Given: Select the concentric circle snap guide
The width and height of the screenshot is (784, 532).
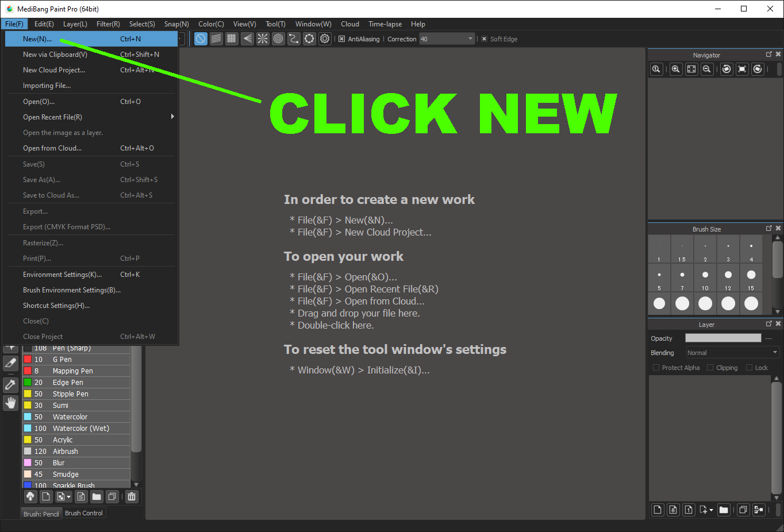Looking at the screenshot, I should coord(278,38).
